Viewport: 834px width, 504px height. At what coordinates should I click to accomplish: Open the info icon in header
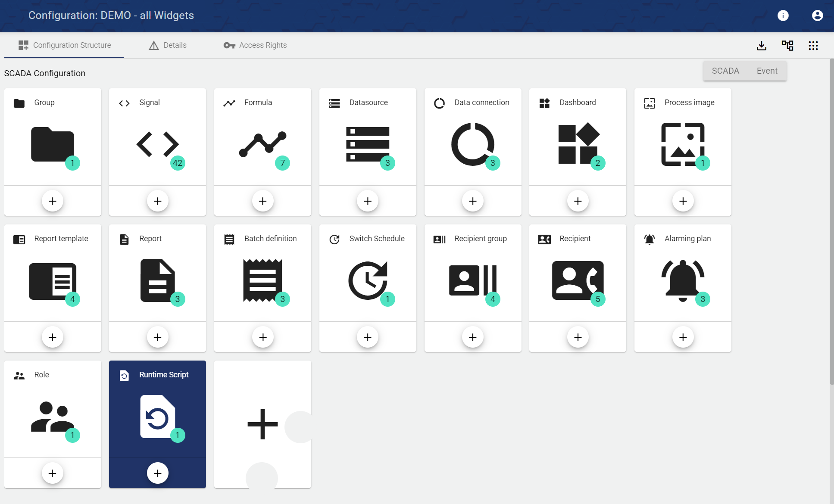pos(783,16)
